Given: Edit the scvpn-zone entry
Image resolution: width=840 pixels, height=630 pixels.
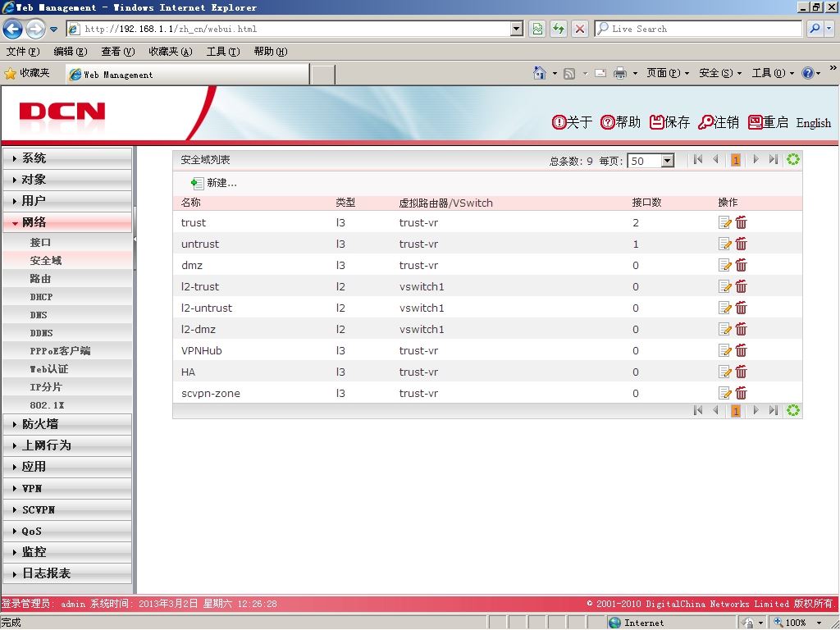Looking at the screenshot, I should coord(724,393).
